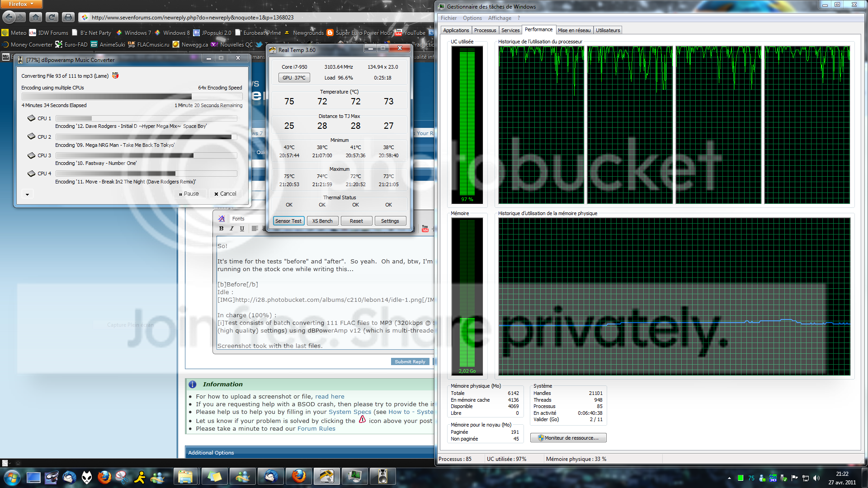Image resolution: width=868 pixels, height=488 pixels.
Task: Insert YouTube video in forum editor
Action: tap(425, 229)
